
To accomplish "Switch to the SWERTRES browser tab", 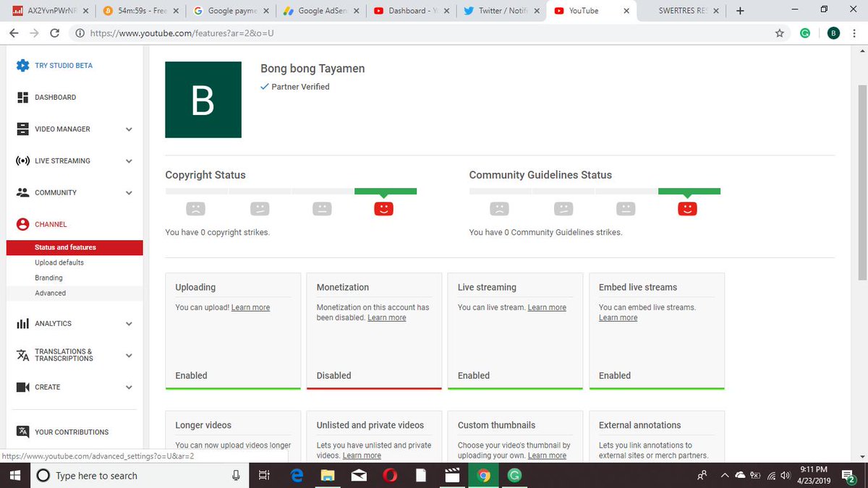I will pyautogui.click(x=681, y=11).
